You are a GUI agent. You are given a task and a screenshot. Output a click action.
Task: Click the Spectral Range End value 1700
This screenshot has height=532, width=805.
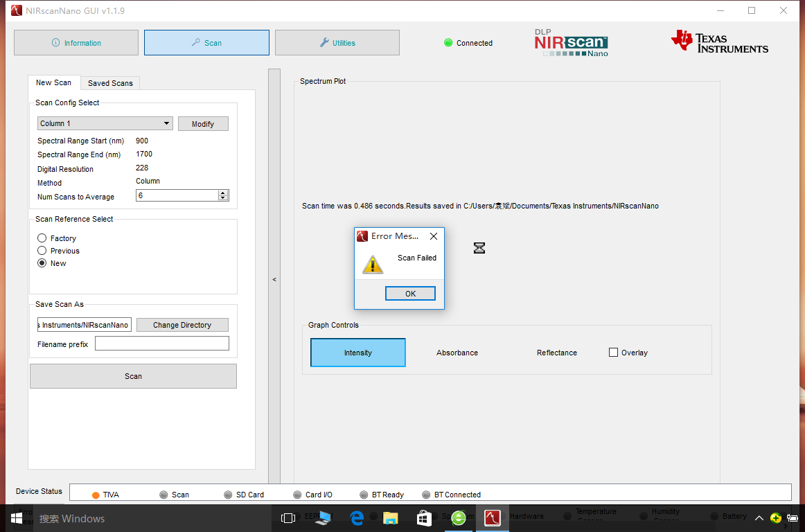tap(144, 154)
